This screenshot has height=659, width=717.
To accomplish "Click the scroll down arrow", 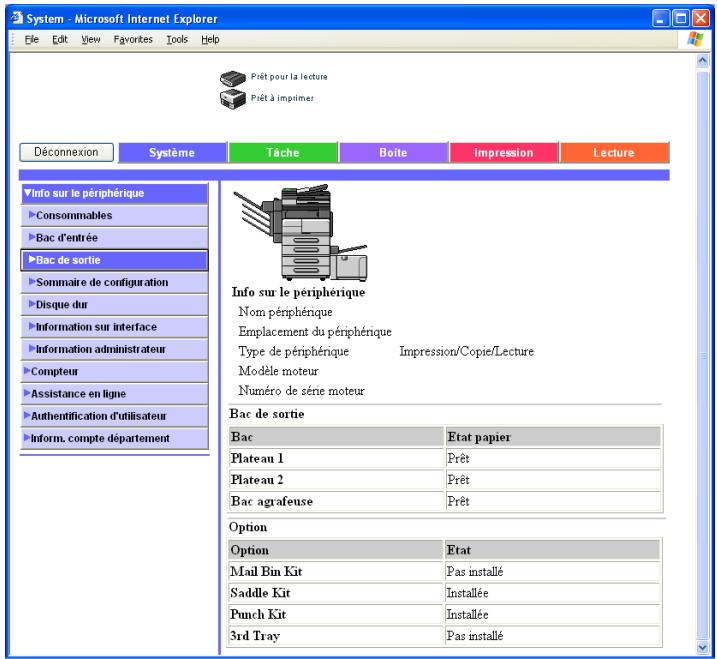I will (x=702, y=647).
